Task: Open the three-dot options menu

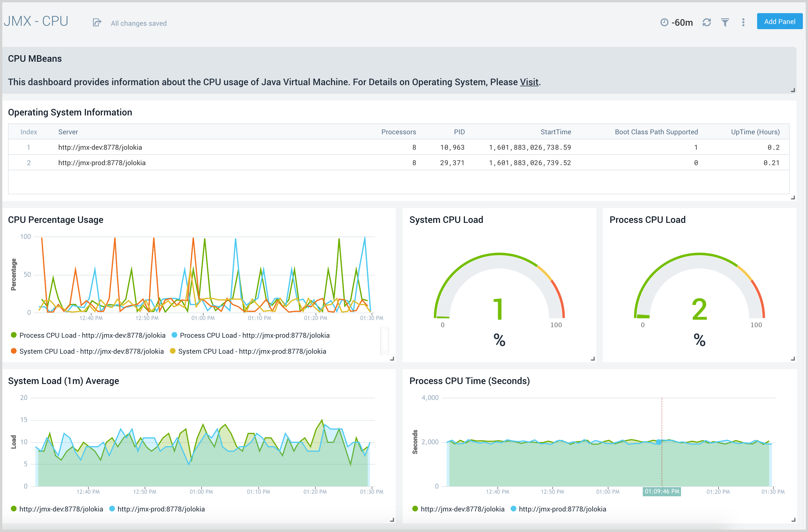Action: tap(743, 22)
